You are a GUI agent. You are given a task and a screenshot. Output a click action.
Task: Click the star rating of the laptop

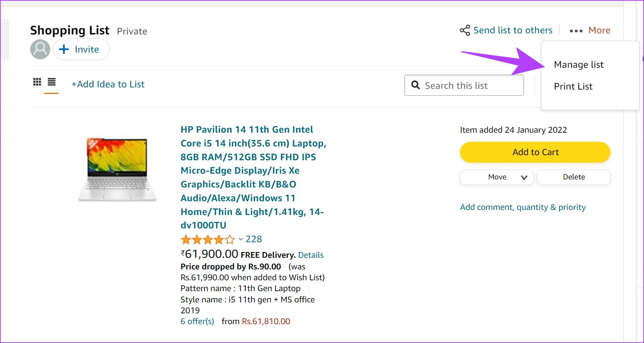pos(208,240)
